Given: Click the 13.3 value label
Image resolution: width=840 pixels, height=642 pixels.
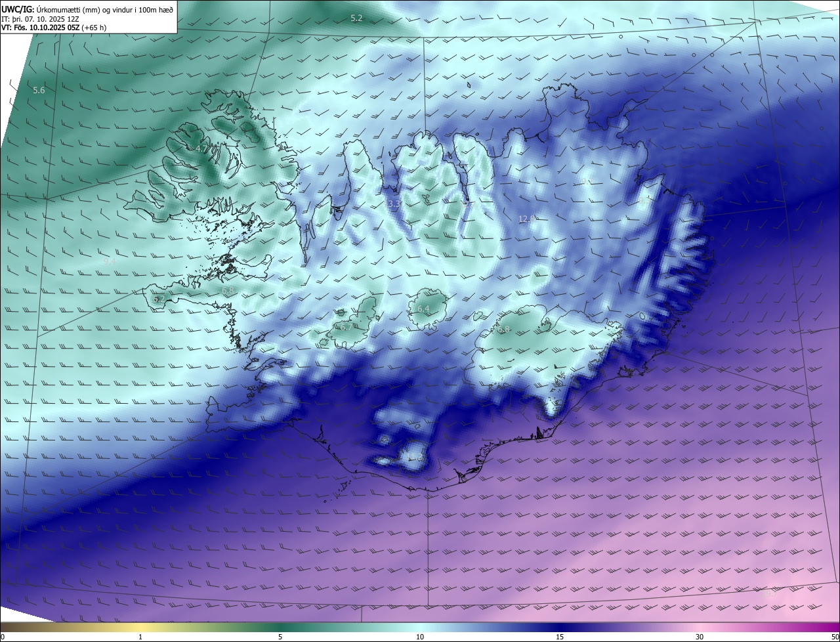Looking at the screenshot, I should [x=392, y=204].
